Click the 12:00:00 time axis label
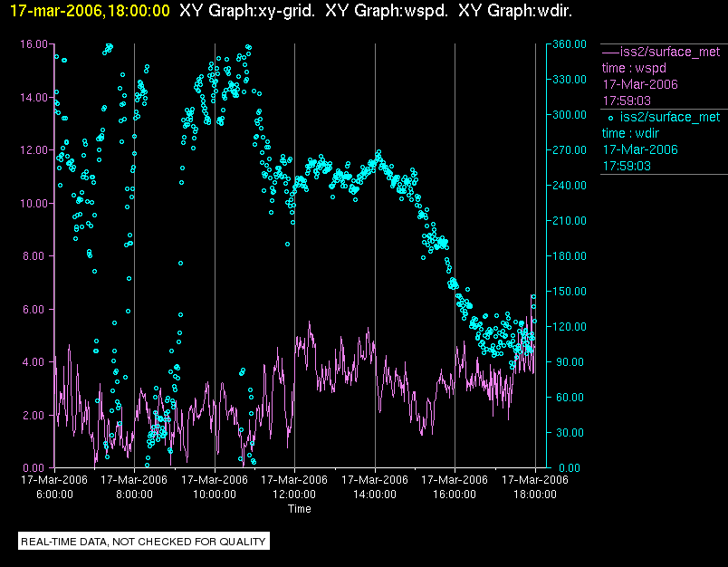Screen dimensions: 728x567 [x=294, y=495]
